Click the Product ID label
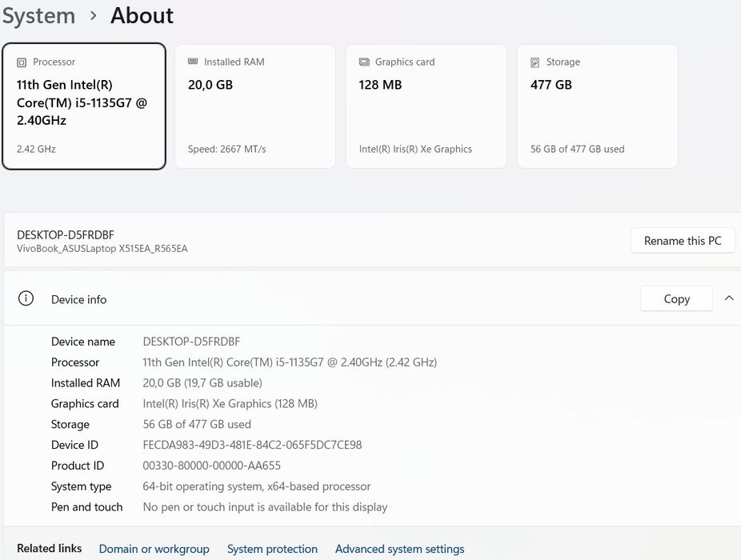The width and height of the screenshot is (741, 560). pyautogui.click(x=78, y=466)
